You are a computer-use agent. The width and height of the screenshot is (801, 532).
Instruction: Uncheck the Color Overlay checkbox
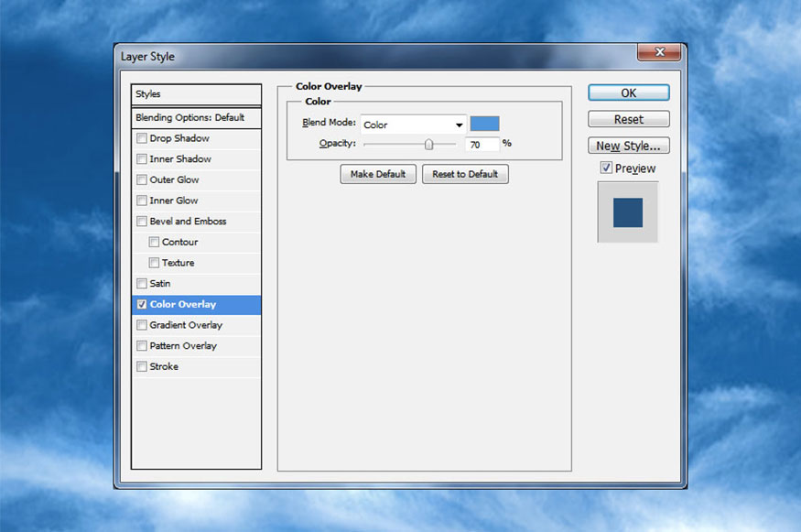[x=142, y=304]
